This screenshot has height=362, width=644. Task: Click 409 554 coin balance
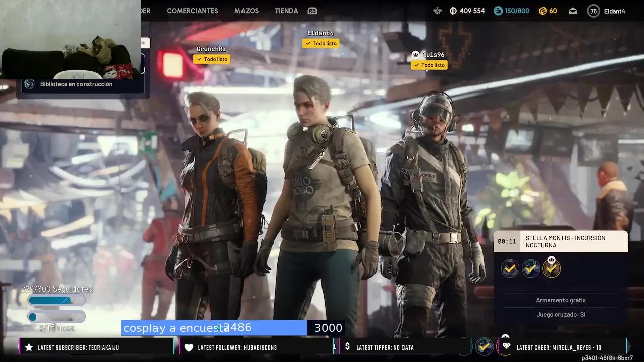coord(472,11)
